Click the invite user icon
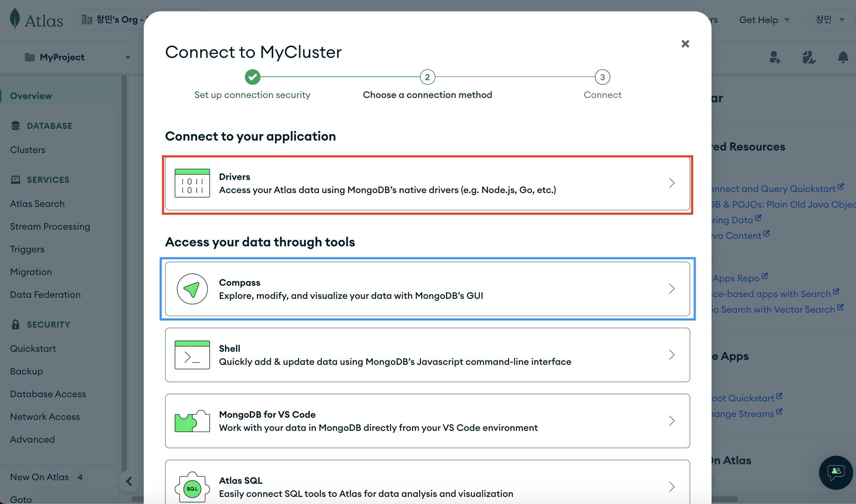 point(775,57)
